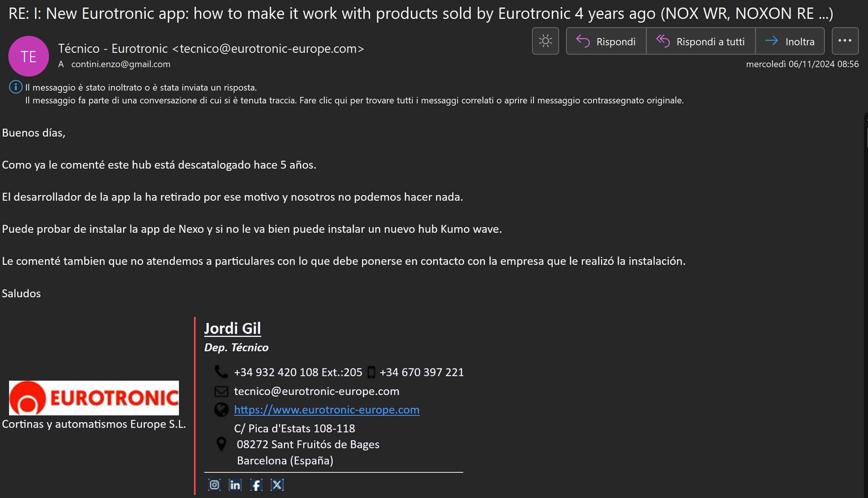Screen dimensions: 868x498
Task: Click the Rispondi reply button
Action: tap(606, 41)
